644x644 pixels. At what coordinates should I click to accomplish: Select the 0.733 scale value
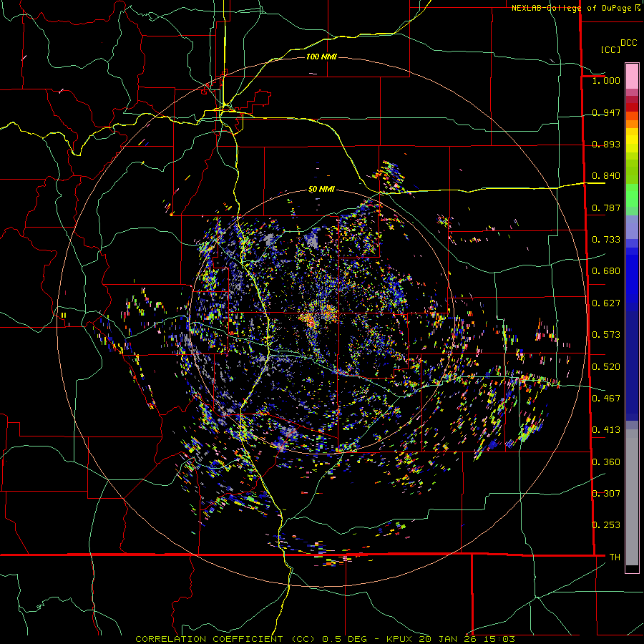606,240
